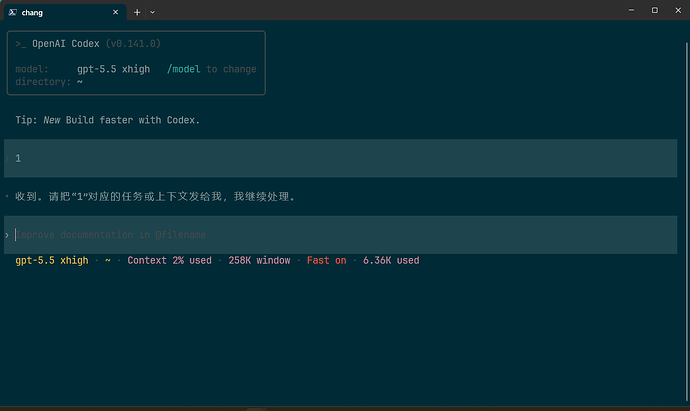Click the submitted user message '1'
The height and width of the screenshot is (411, 690).
coord(18,158)
